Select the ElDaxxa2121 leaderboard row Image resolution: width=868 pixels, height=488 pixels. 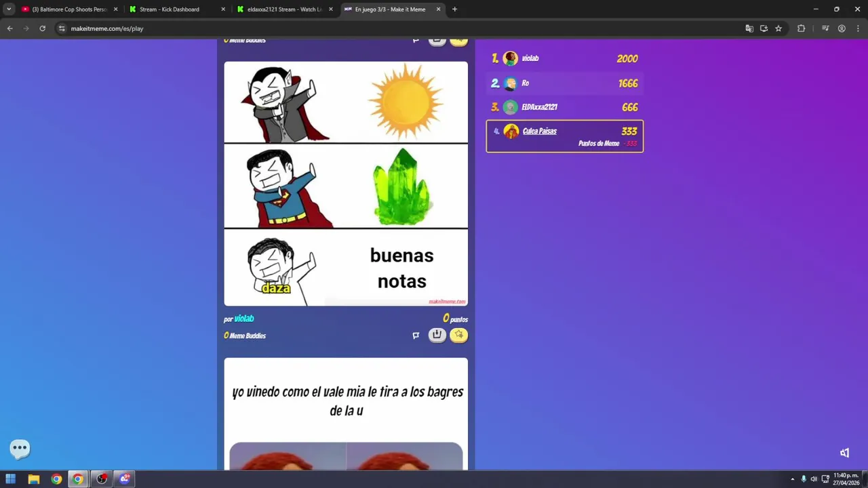click(565, 107)
